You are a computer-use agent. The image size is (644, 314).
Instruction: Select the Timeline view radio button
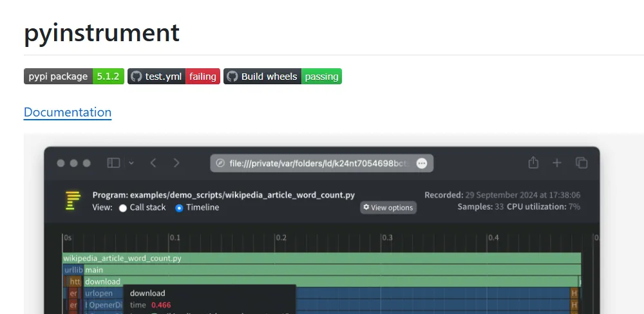(179, 208)
